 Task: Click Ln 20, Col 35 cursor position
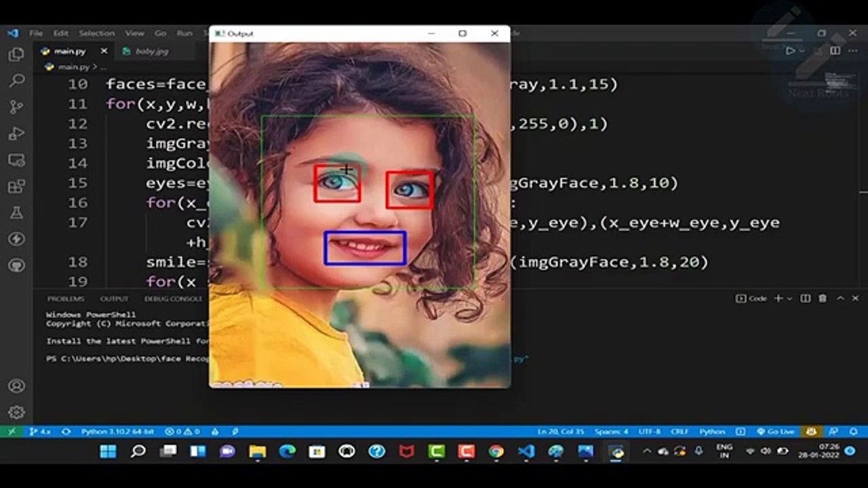pyautogui.click(x=561, y=431)
